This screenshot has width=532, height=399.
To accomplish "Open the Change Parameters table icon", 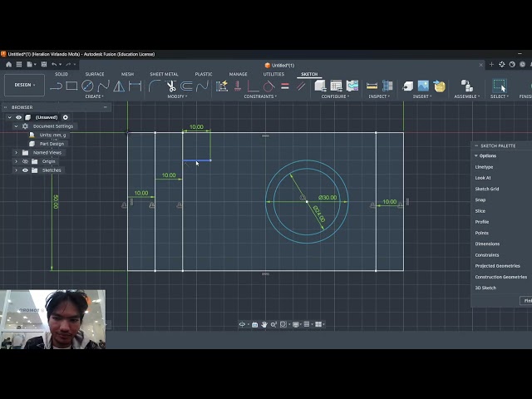I will click(336, 86).
